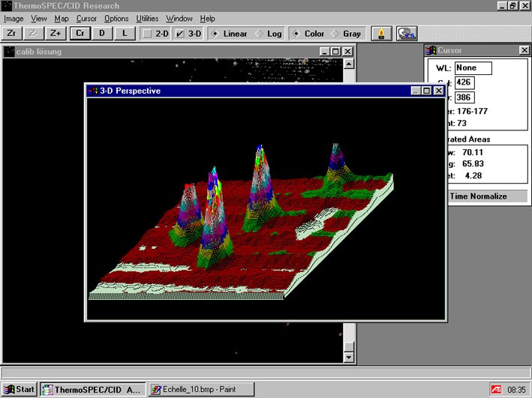Enable the 2-D view checkbox
Image resolution: width=532 pixels, height=398 pixels.
[x=147, y=34]
